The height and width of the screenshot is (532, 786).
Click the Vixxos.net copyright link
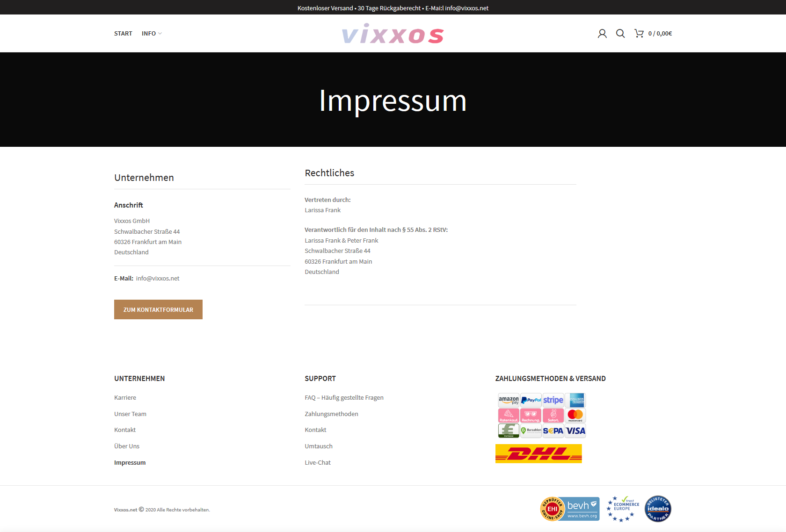coord(125,510)
